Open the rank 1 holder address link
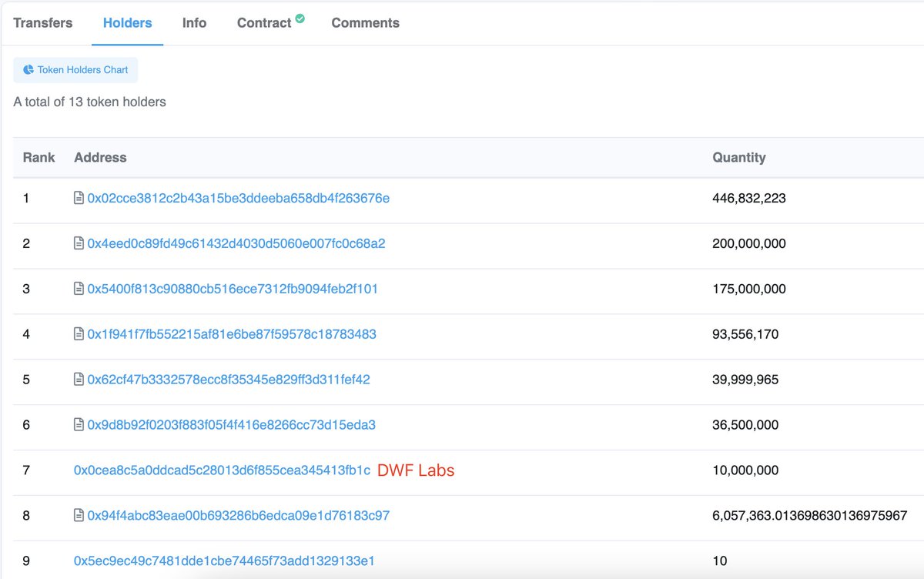Viewport: 924px width, 579px height. pos(239,197)
